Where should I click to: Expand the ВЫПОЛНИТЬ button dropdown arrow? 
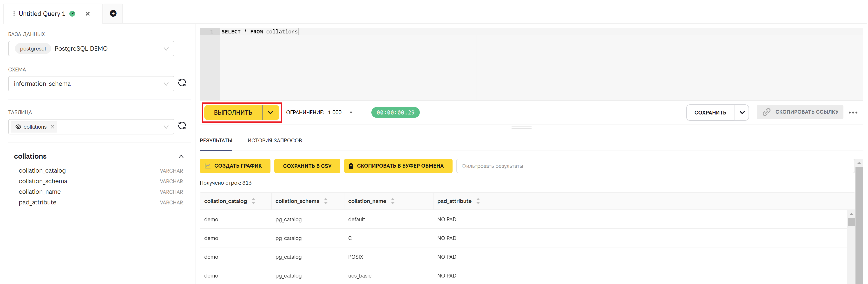pyautogui.click(x=270, y=112)
